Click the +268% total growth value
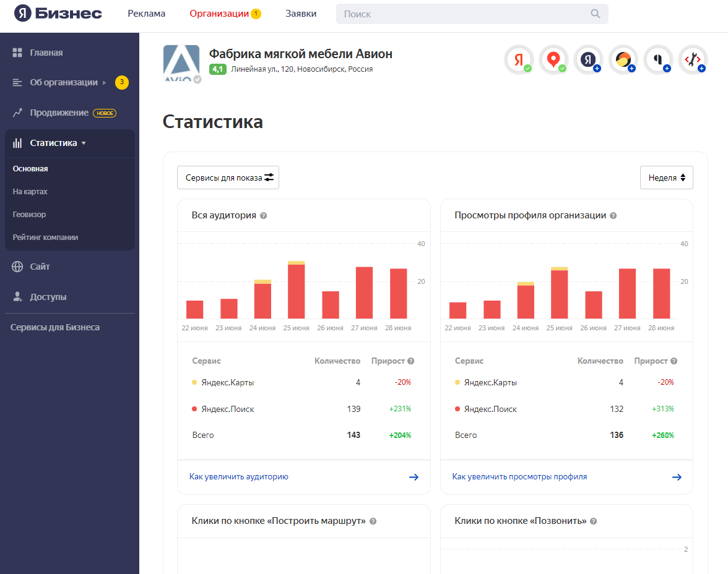This screenshot has width=728, height=574. [x=663, y=435]
